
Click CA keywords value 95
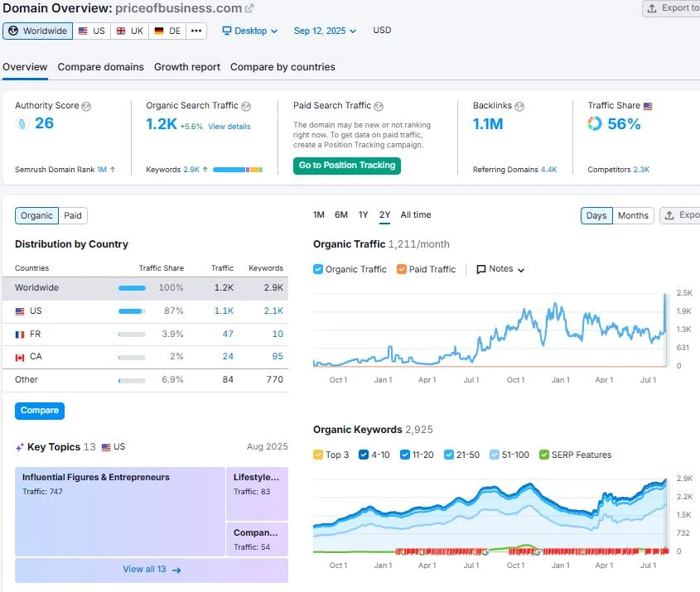point(278,357)
